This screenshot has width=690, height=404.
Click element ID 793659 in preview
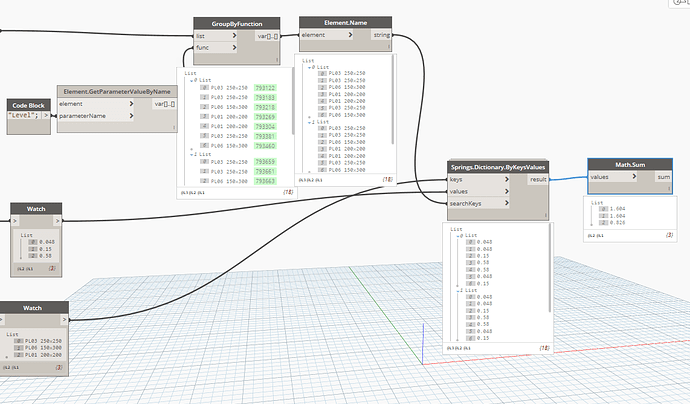coord(265,162)
